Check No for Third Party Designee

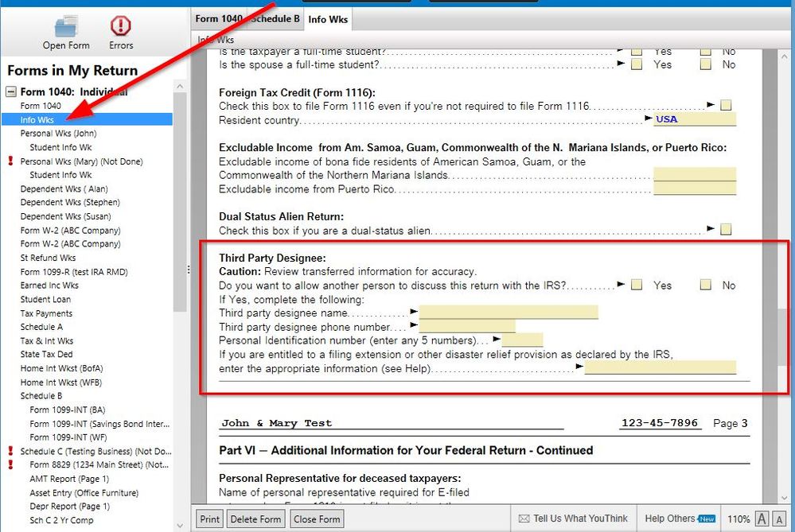point(705,285)
